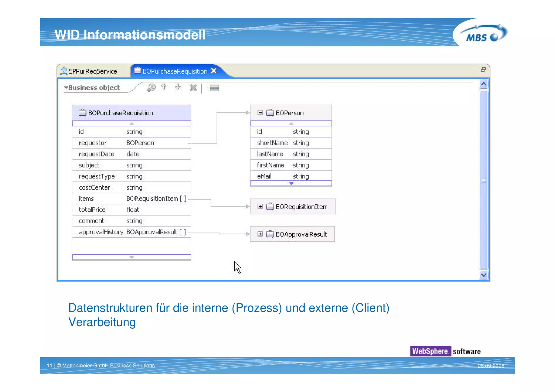
Task: Click the blue down arrow under BOPerson
Action: click(x=291, y=183)
